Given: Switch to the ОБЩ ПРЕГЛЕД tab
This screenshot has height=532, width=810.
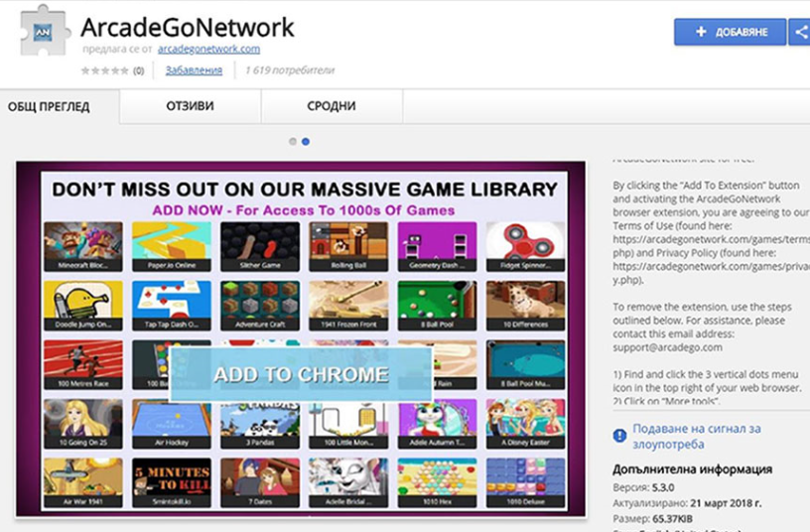Looking at the screenshot, I should (49, 107).
